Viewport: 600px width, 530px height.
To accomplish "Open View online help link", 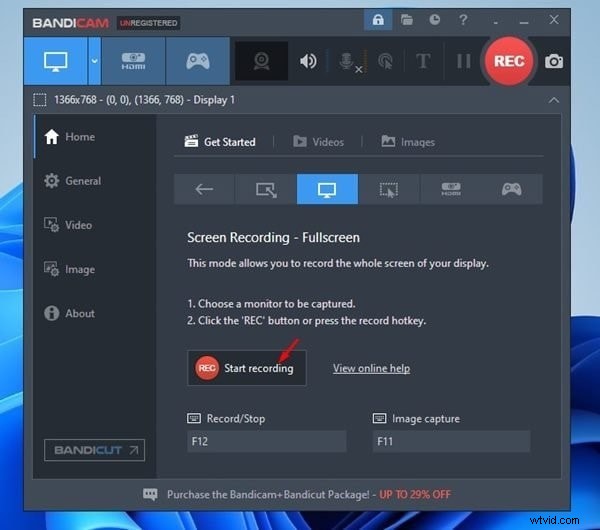I will pyautogui.click(x=372, y=369).
